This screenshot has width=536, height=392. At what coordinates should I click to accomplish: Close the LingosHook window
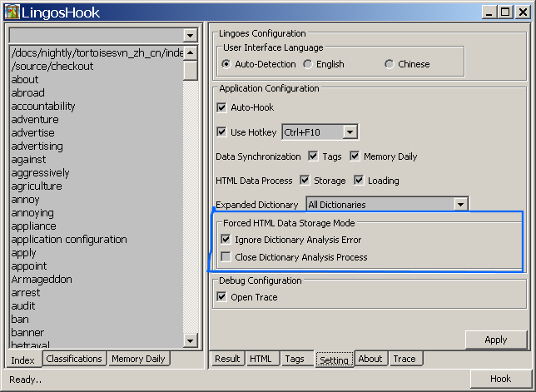point(523,12)
